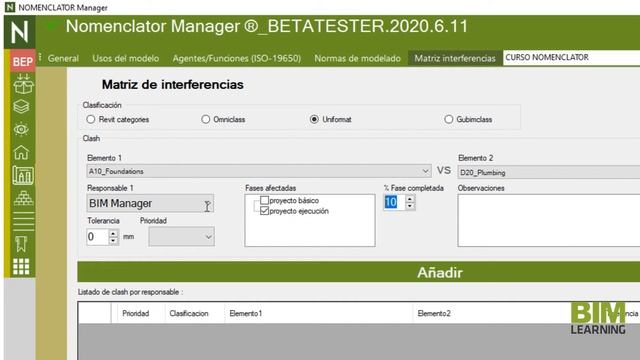The height and width of the screenshot is (360, 640).
Task: Click the Fases afectadas list box
Action: click(x=310, y=220)
